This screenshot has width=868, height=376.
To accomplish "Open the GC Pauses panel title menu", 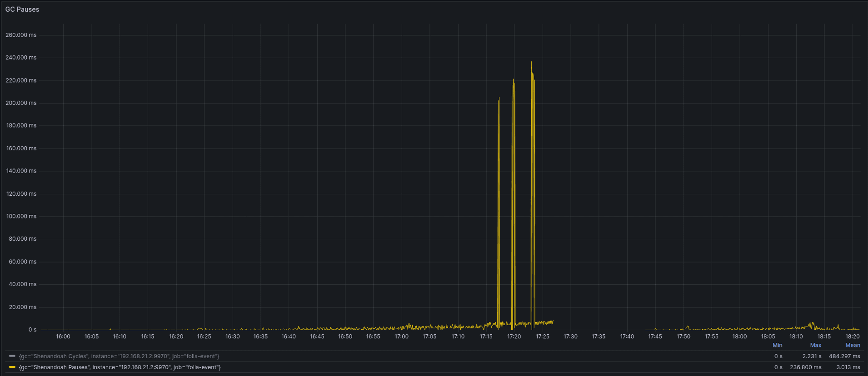I will pyautogui.click(x=22, y=9).
